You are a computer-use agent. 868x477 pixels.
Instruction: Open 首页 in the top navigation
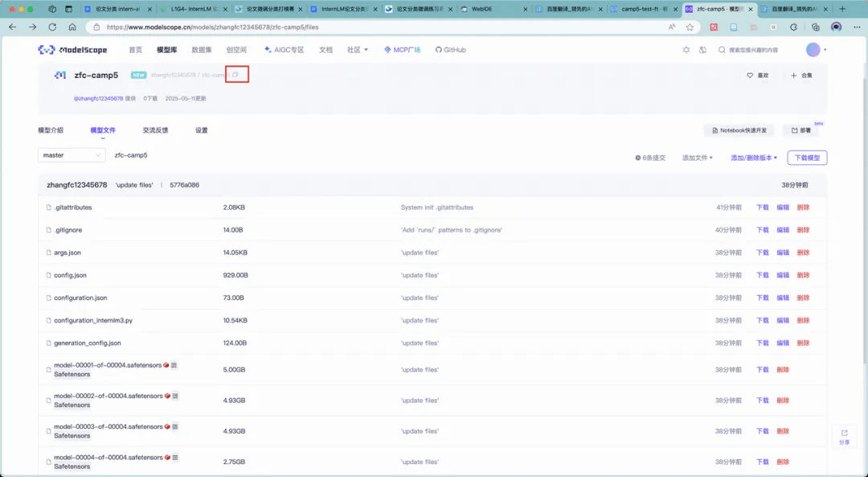click(136, 50)
